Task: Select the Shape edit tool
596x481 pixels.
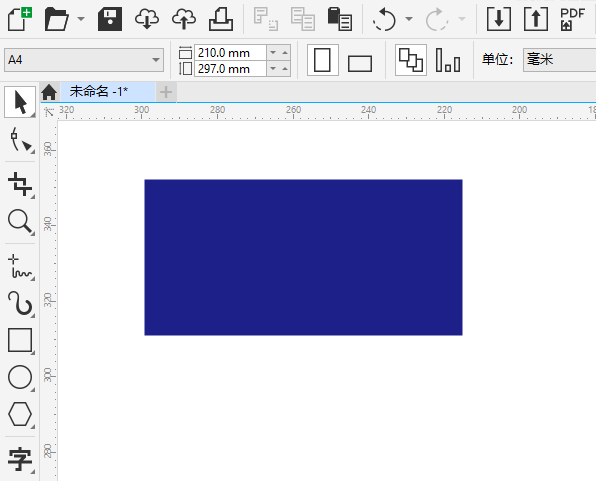Action: tap(20, 140)
